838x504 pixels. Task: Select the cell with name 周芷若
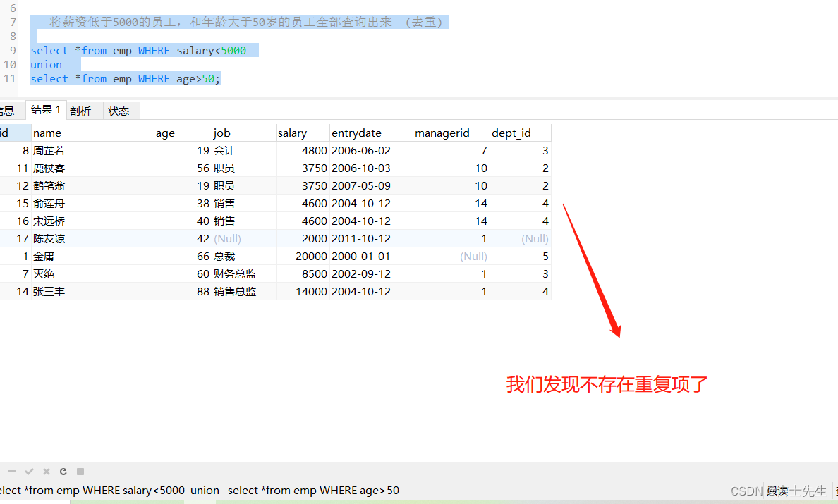tap(92, 151)
